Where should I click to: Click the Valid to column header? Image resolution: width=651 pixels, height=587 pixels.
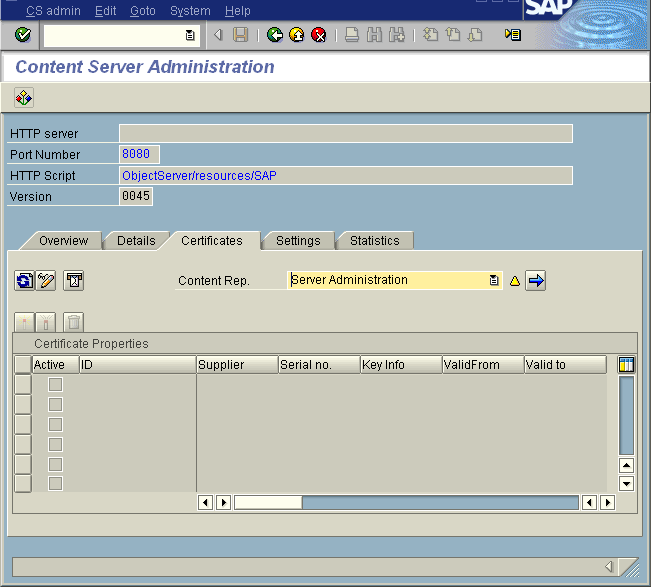pyautogui.click(x=565, y=364)
